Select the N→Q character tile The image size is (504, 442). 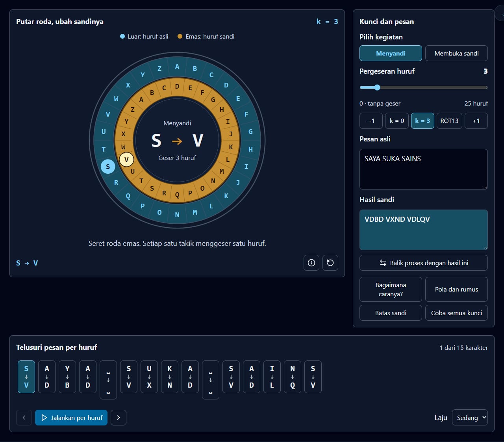click(x=293, y=377)
